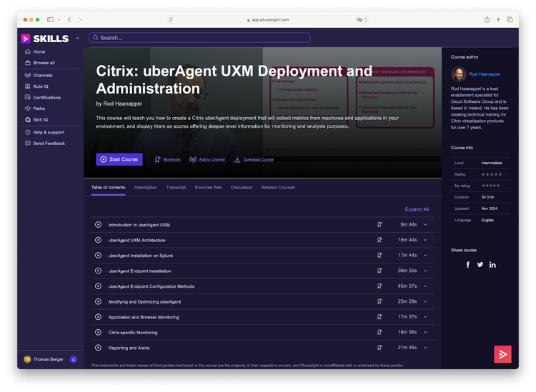
Task: Open Thomas Berger account menu
Action: (x=44, y=359)
